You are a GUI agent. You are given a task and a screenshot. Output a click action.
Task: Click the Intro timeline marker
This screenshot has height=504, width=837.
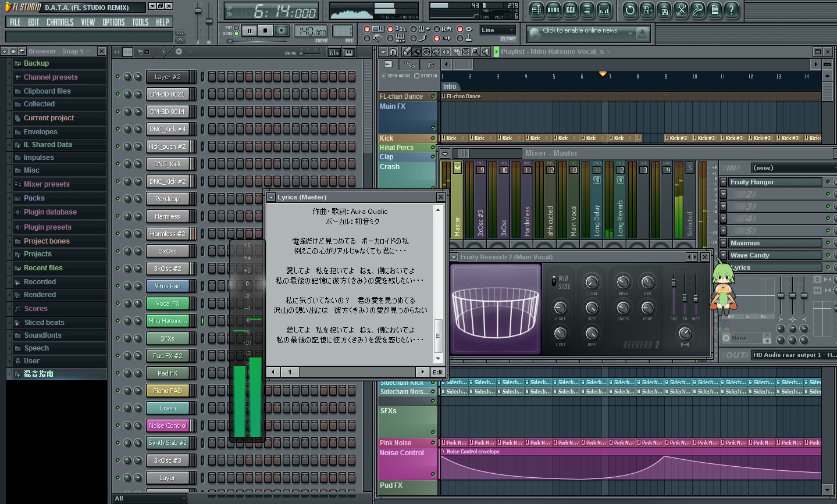[450, 86]
